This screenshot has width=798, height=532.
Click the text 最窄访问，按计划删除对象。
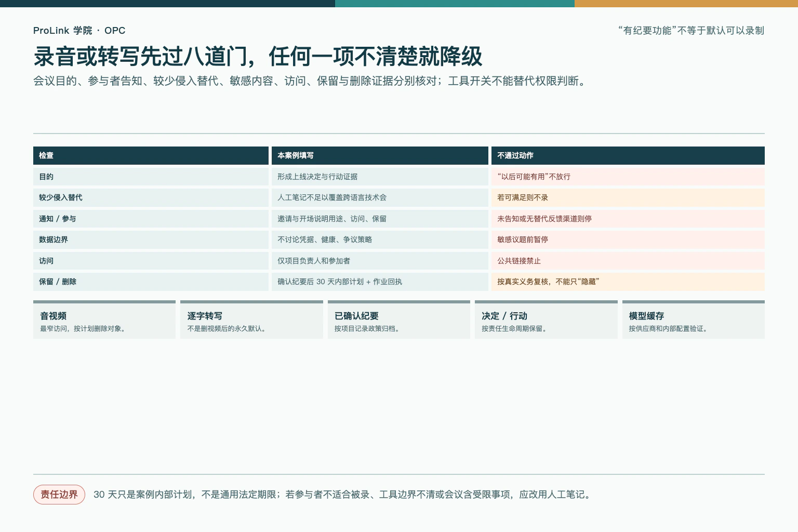tap(84, 329)
